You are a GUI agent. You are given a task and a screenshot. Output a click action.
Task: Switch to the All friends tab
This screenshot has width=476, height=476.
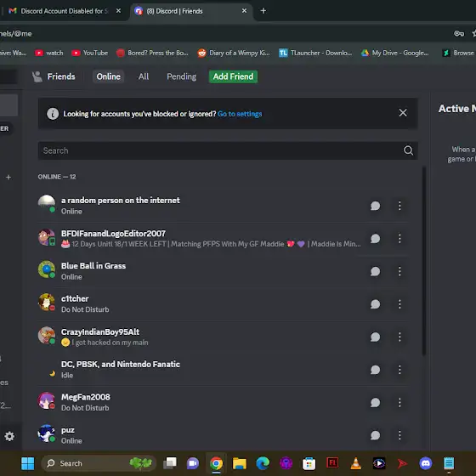coord(144,76)
